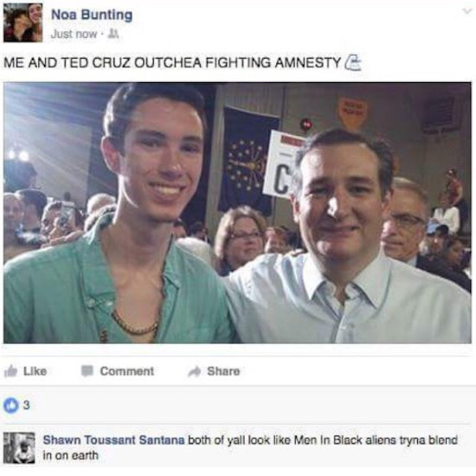Open Noa Bunting's profile picture thumbnail
The height and width of the screenshot is (476, 476).
tap(23, 23)
